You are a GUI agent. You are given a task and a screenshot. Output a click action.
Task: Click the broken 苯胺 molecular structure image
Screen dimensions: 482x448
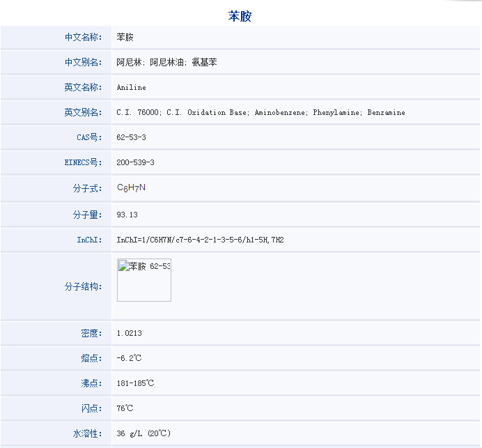(144, 280)
